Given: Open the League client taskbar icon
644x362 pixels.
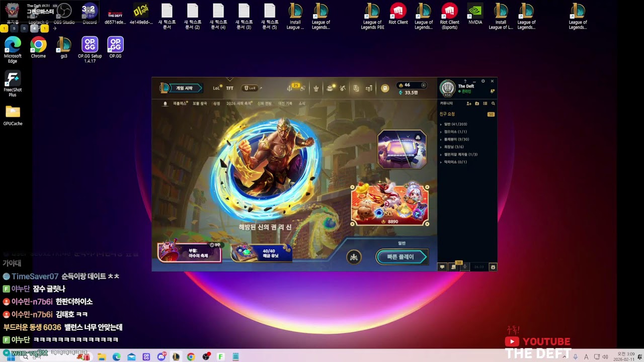Looking at the screenshot, I should pos(176,356).
